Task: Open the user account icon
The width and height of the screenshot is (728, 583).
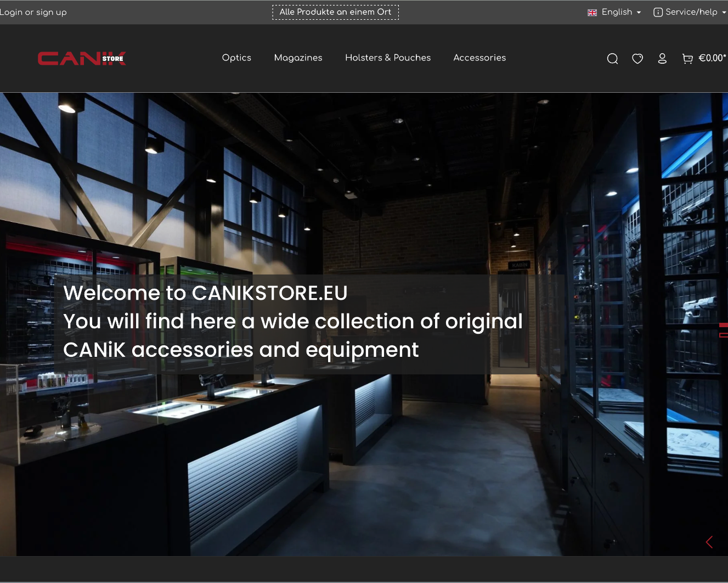Action: [x=662, y=59]
